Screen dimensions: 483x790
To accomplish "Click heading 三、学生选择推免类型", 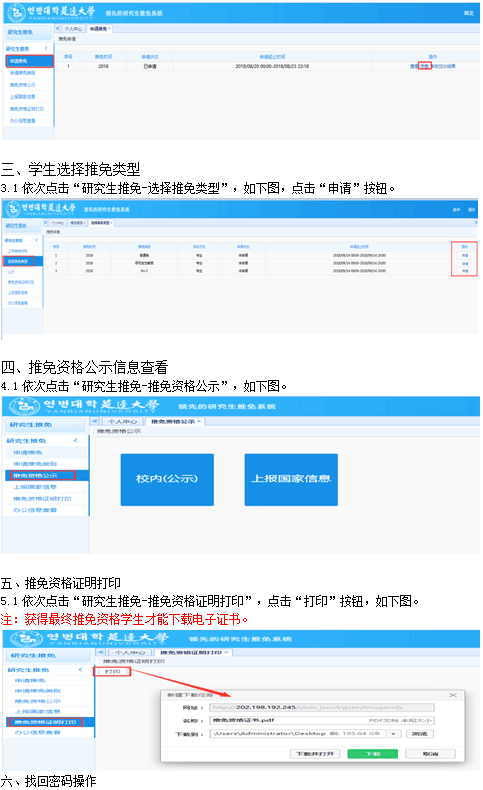I will point(71,169).
